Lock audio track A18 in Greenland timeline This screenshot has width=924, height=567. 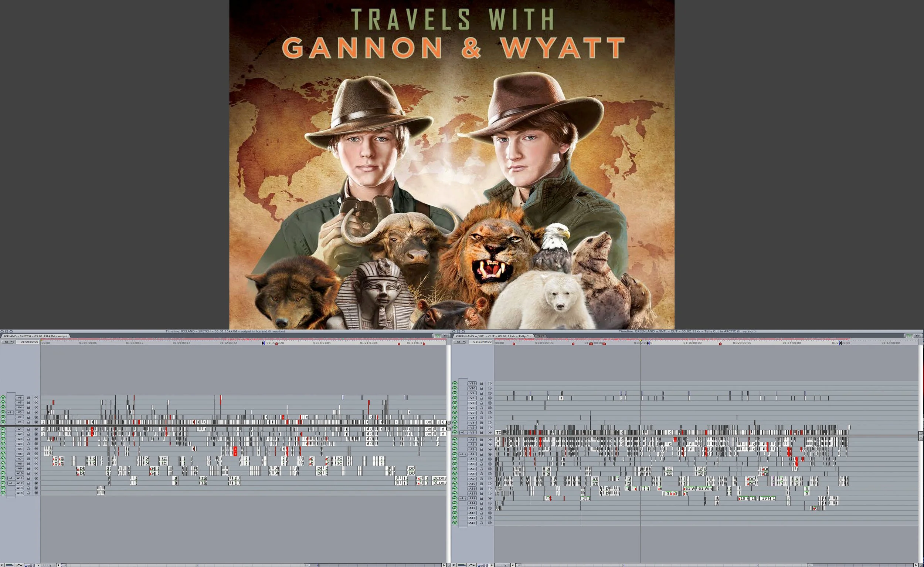[482, 523]
